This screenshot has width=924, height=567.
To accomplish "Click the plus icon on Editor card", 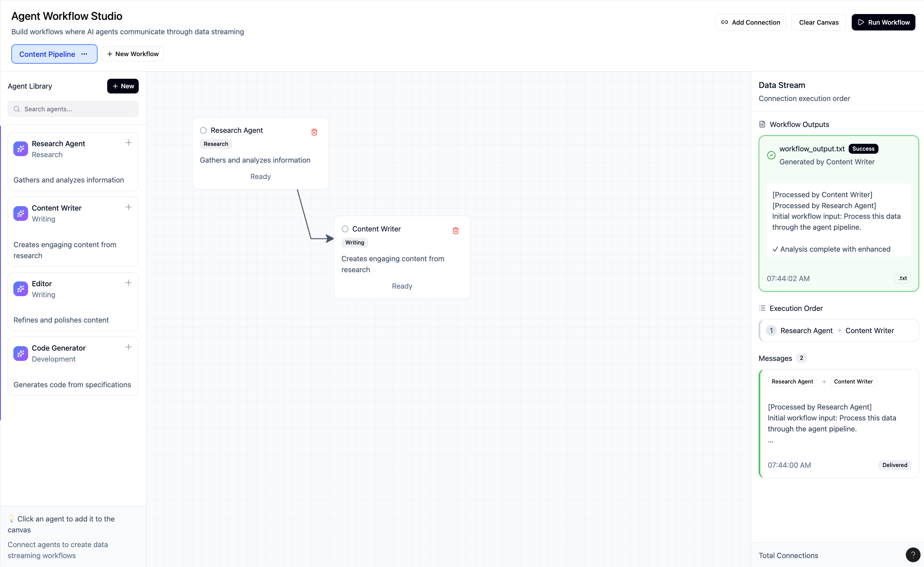I will point(128,283).
